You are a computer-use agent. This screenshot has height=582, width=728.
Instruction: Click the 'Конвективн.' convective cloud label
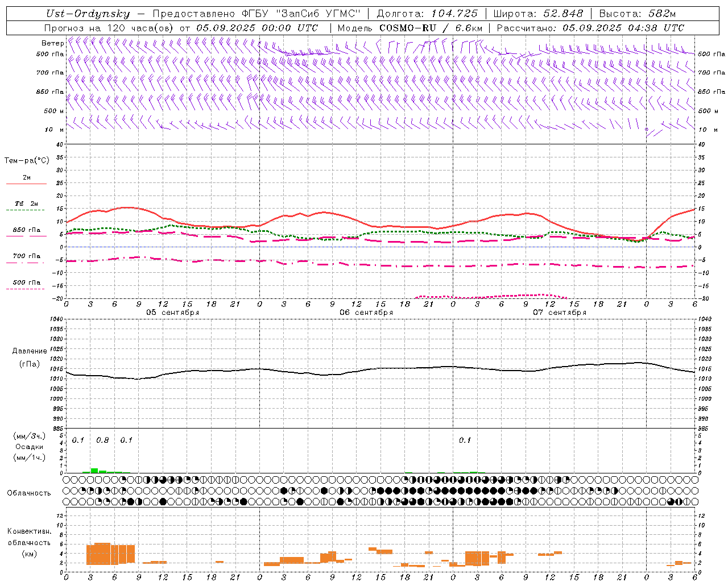(30, 531)
